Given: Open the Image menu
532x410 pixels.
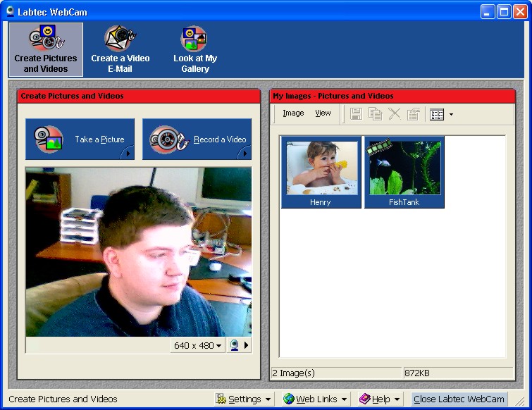Looking at the screenshot, I should coord(293,113).
